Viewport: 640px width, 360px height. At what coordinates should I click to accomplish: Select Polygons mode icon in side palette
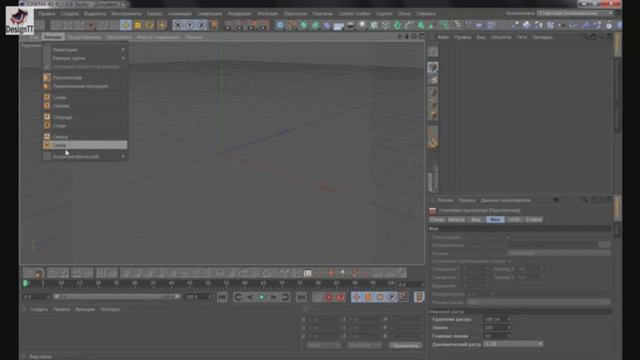point(433,116)
